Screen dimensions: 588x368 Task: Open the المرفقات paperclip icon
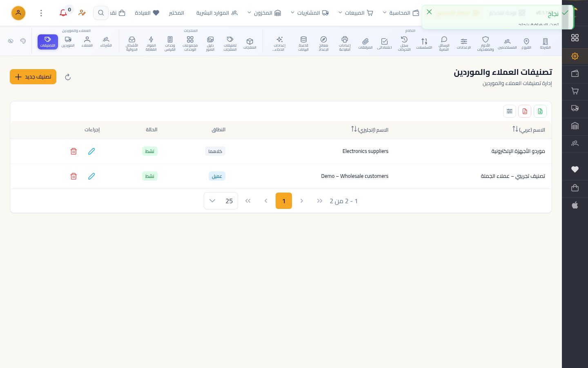pos(365,43)
